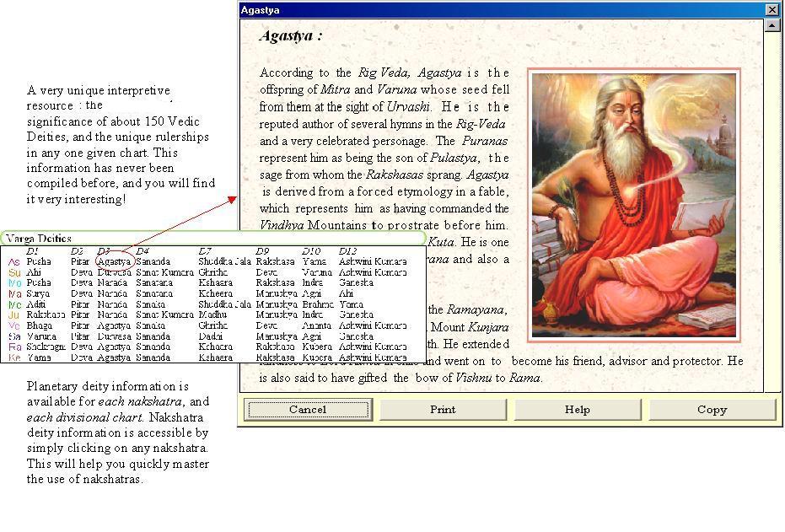Viewport: 785px width, 532px height.
Task: Select Yama in the As row
Action: coord(315,261)
